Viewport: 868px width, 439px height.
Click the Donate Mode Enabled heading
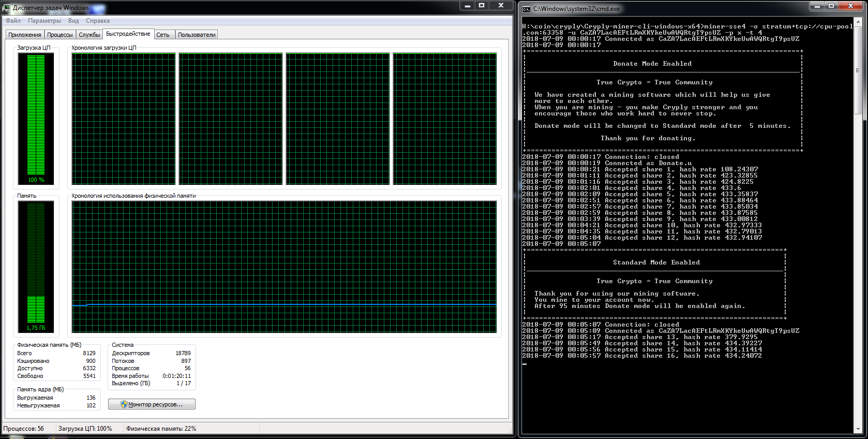click(652, 64)
